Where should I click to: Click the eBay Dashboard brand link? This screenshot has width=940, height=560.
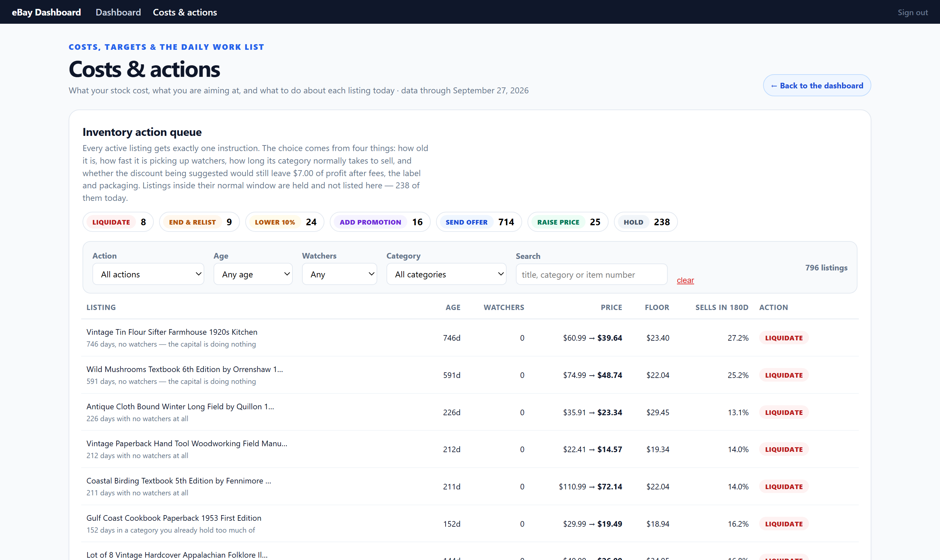coord(46,12)
